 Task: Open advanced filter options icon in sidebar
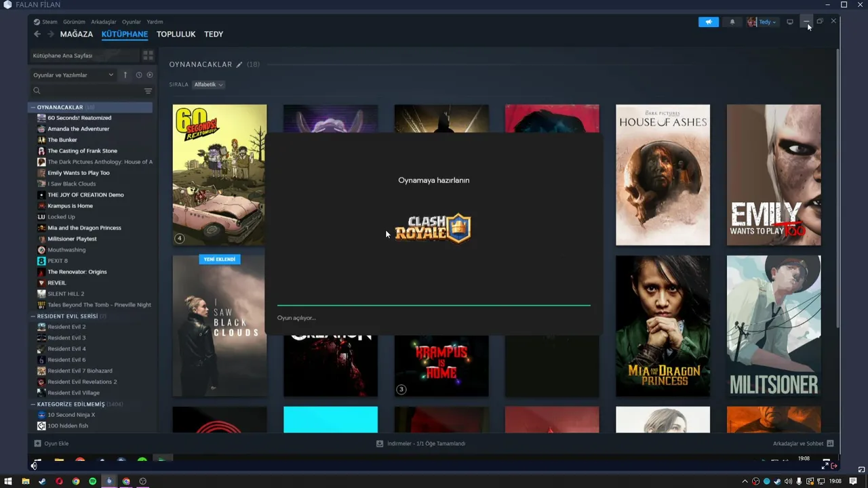pyautogui.click(x=148, y=91)
